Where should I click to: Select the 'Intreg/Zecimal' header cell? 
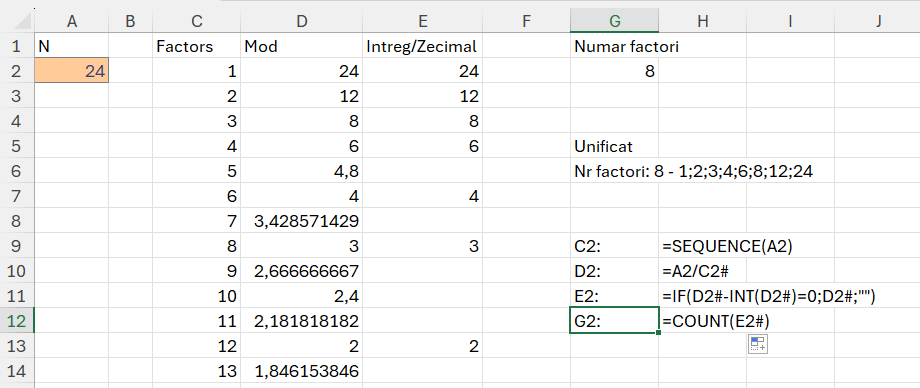tap(422, 46)
